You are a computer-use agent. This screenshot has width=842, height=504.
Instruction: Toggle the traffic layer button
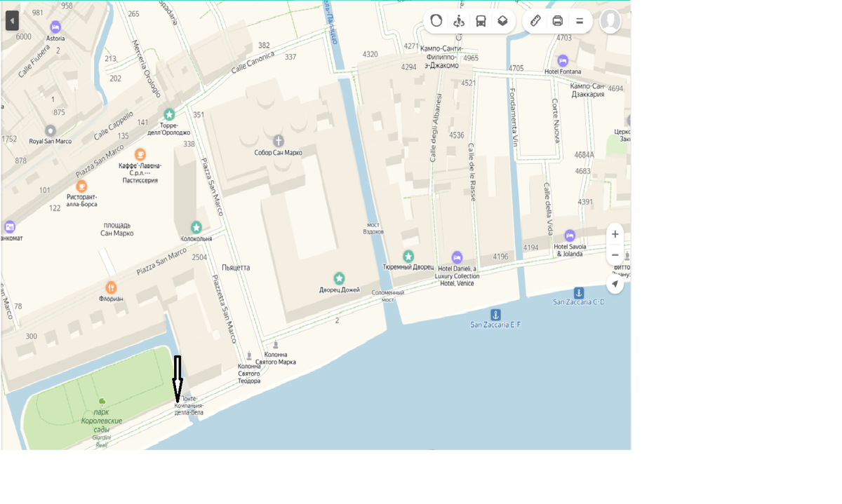[x=436, y=21]
